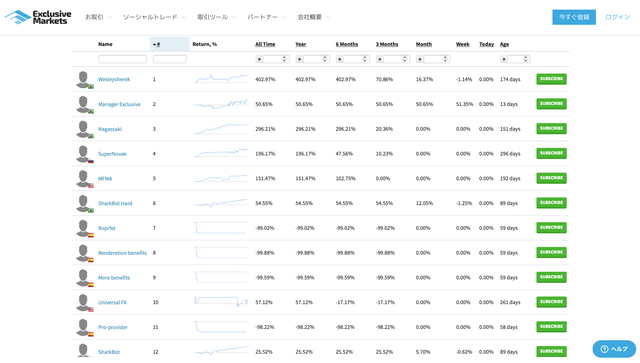Image resolution: width=640 pixels, height=363 pixels.
Task: Open Pro-provider's avatar icon
Action: 84,327
